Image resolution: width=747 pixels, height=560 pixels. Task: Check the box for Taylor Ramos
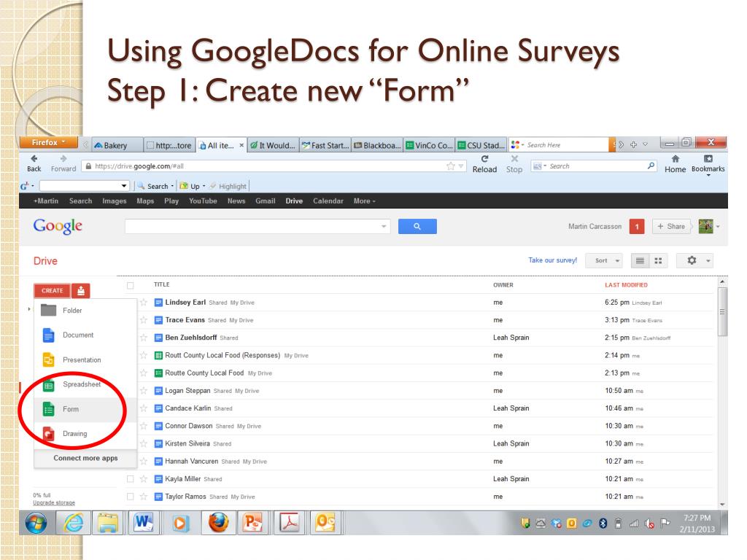(x=131, y=497)
